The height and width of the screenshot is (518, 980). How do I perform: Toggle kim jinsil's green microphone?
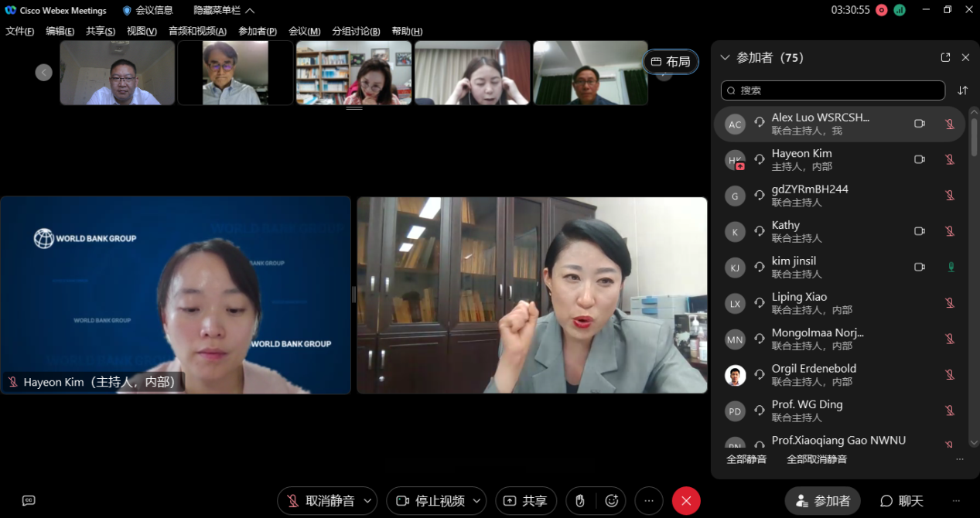click(x=950, y=268)
